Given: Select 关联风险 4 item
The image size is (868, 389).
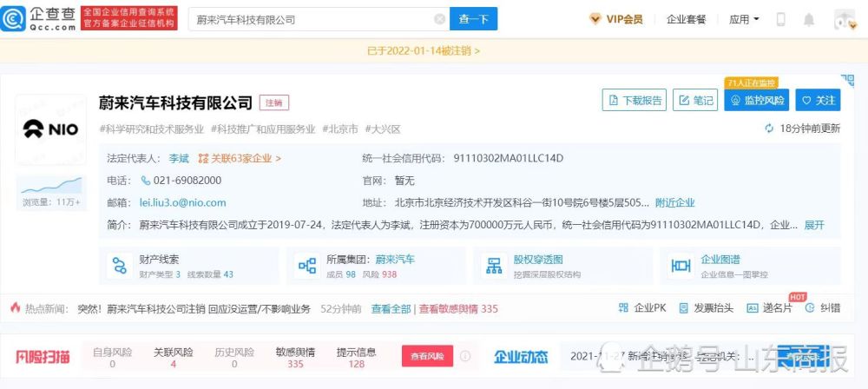Looking at the screenshot, I should (x=174, y=358).
